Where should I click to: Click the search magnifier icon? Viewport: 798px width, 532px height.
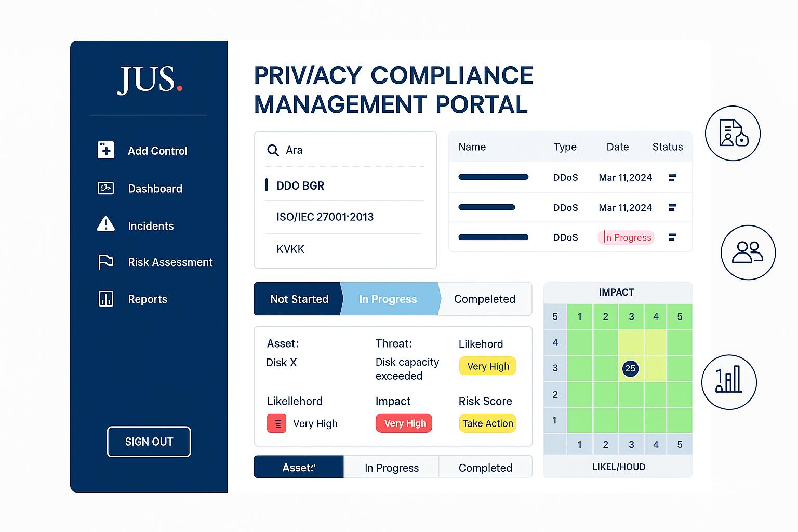[273, 150]
